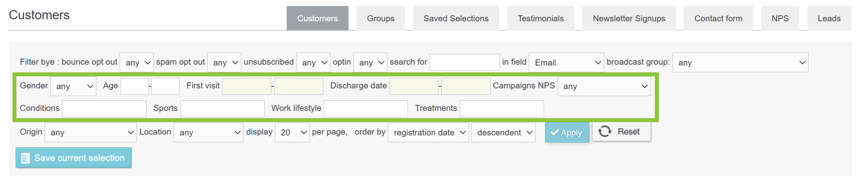Open the Testimonials tab
Screen dimensions: 868x184
coord(540,18)
